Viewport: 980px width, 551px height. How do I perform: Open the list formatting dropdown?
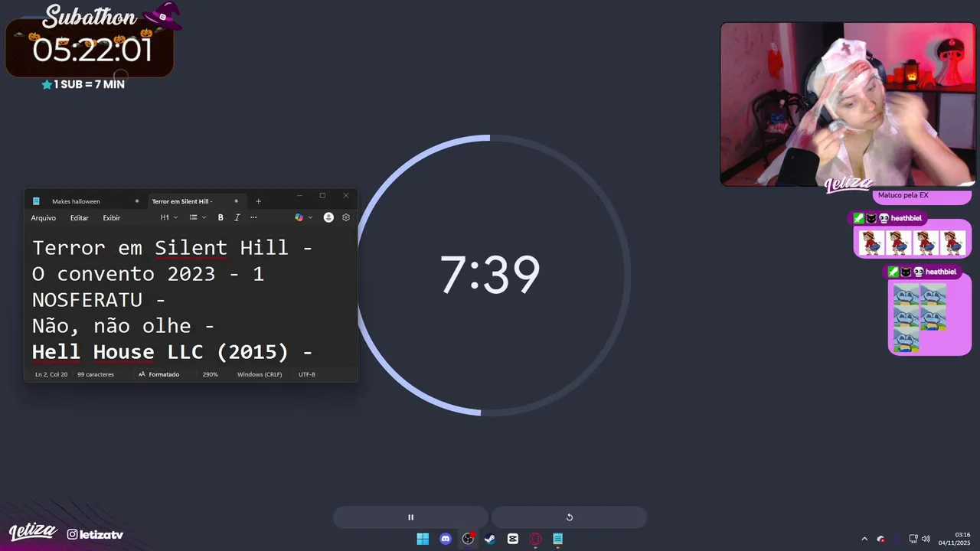point(198,218)
